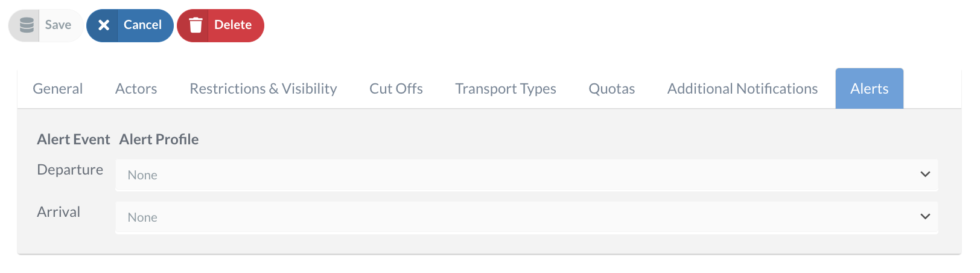Open the Arrival alert profile dropdown
This screenshot has width=980, height=273.
pyautogui.click(x=519, y=217)
